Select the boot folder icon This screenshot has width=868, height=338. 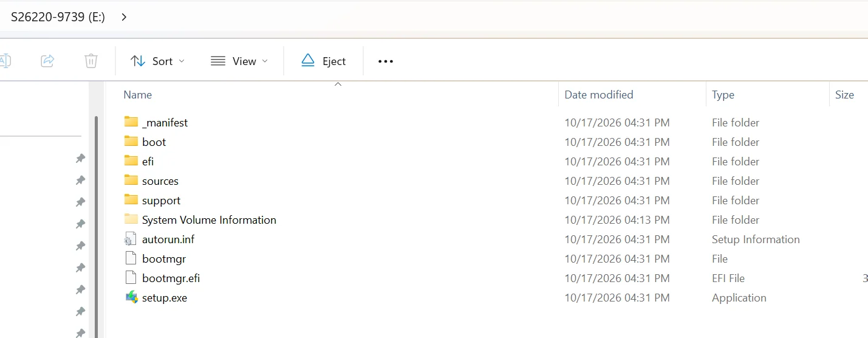click(x=131, y=142)
